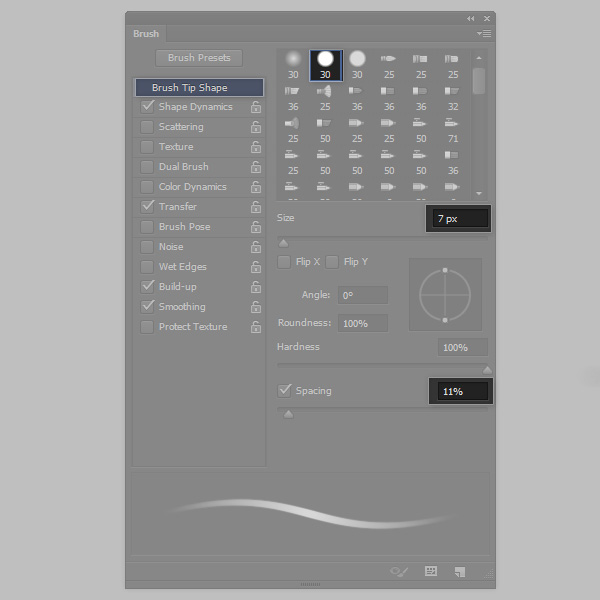Click the lock icon next to Transfer
Screen dimensions: 600x600
(256, 207)
